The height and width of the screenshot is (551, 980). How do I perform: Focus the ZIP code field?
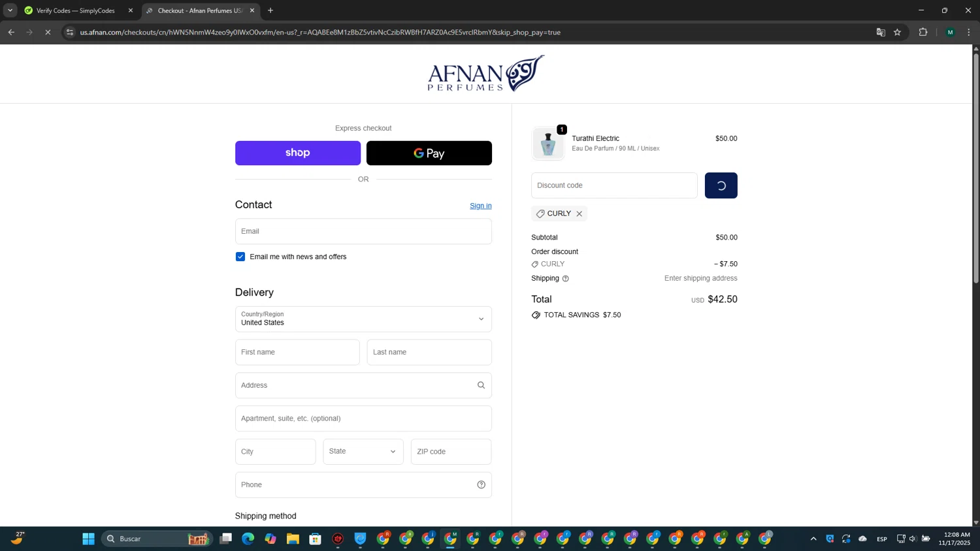(451, 452)
